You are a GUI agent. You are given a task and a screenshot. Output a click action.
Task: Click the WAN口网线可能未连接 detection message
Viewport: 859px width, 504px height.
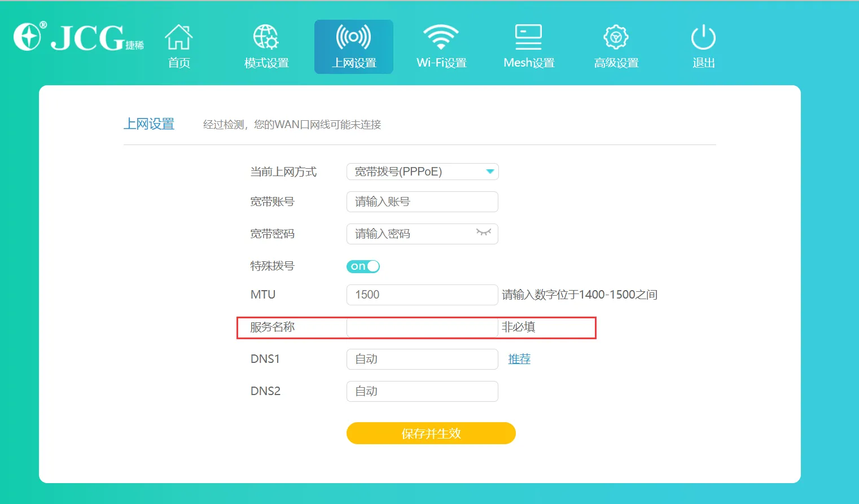pos(292,124)
